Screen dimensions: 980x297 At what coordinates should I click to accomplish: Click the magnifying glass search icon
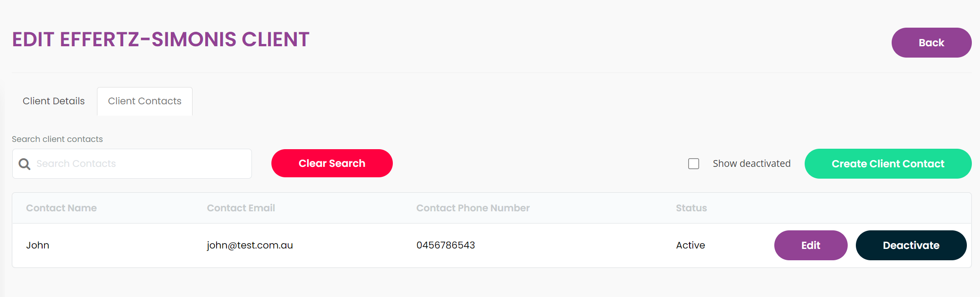24,164
